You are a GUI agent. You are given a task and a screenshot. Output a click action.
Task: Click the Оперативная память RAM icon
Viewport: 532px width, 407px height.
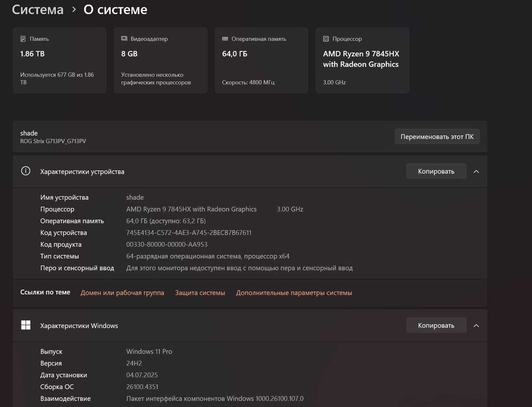(225, 39)
